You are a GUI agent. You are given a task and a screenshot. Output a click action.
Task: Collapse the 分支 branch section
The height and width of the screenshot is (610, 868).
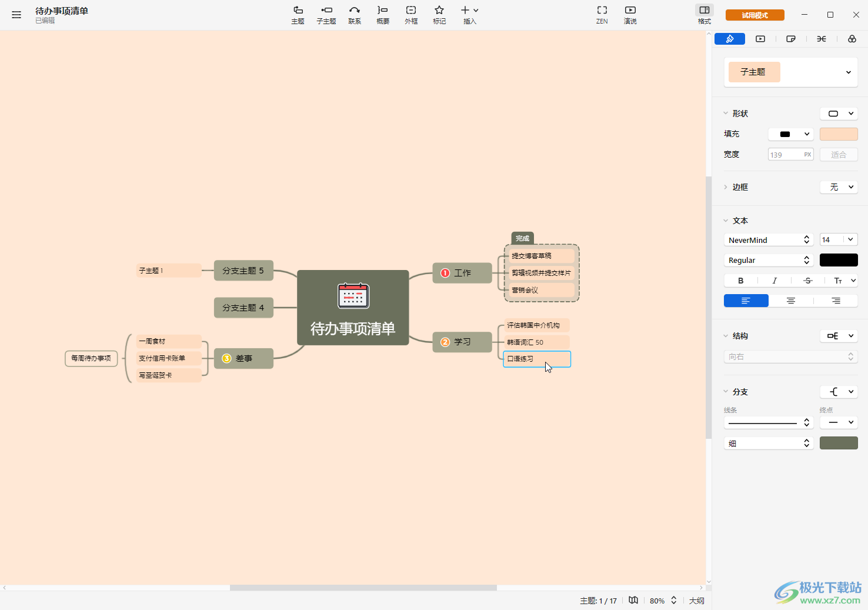(726, 392)
